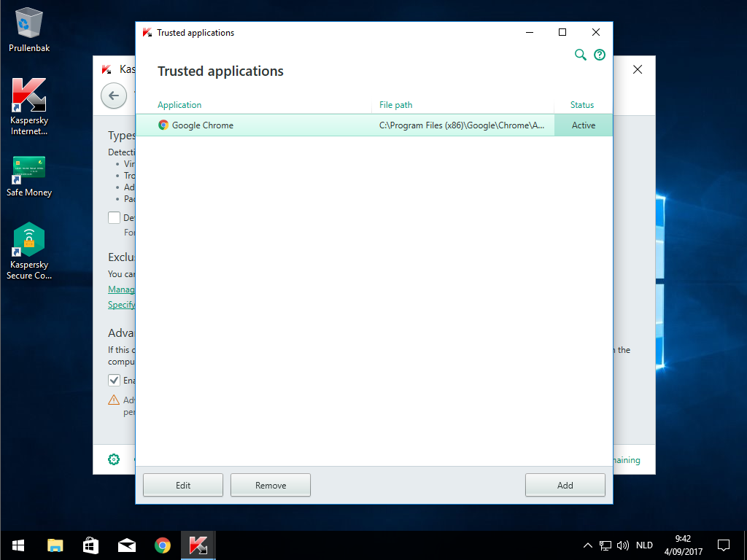Screen dimensions: 747x560
Task: Toggle the unchecked checkbox under detection types
Action: 114,217
